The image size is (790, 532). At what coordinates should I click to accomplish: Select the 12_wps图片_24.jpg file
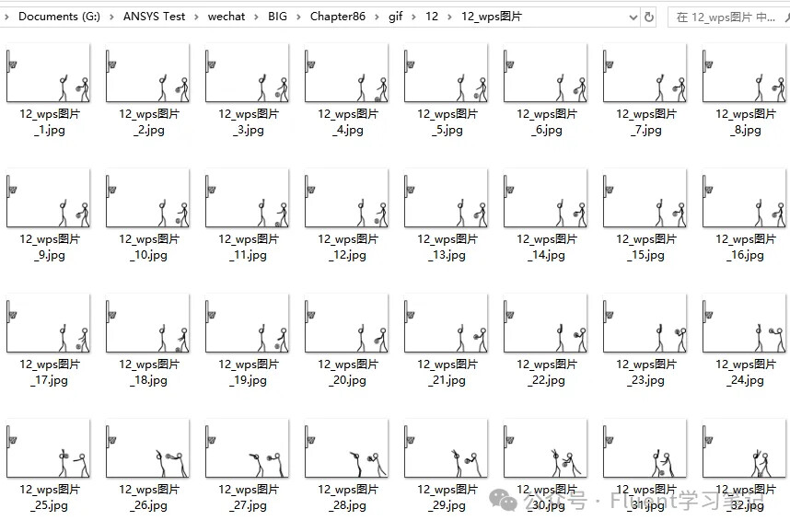[x=745, y=326]
